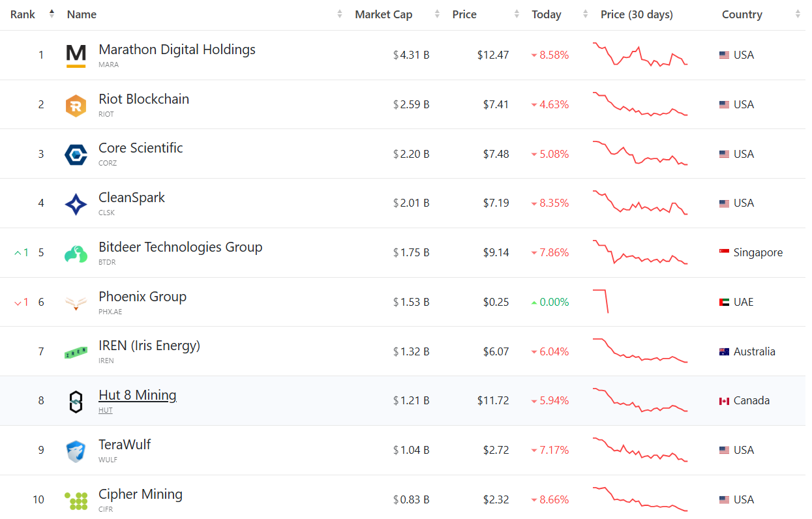Screen dimensions: 812x519
Task: Sort companies by Market Cap header
Action: (383, 14)
